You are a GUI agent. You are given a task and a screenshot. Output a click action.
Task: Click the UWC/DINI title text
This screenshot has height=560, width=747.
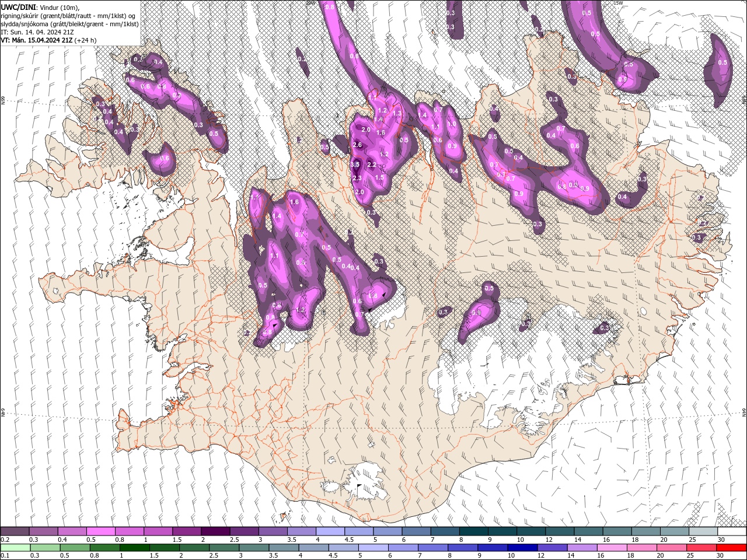click(19, 6)
